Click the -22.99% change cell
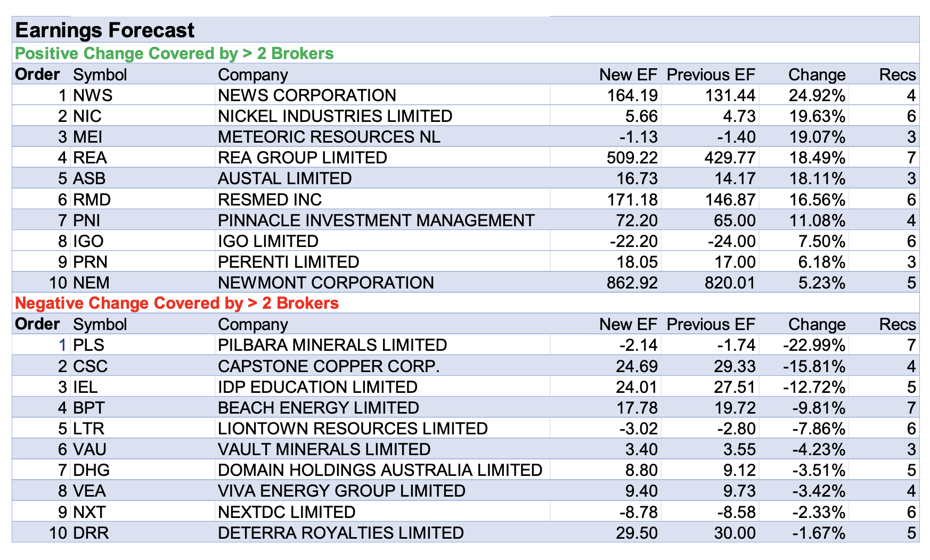 pos(813,345)
